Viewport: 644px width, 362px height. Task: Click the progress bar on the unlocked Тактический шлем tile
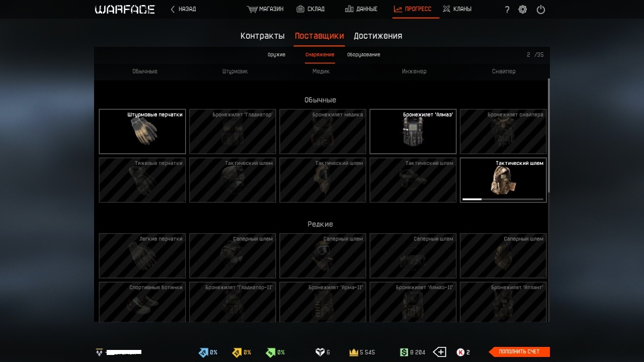pyautogui.click(x=503, y=199)
